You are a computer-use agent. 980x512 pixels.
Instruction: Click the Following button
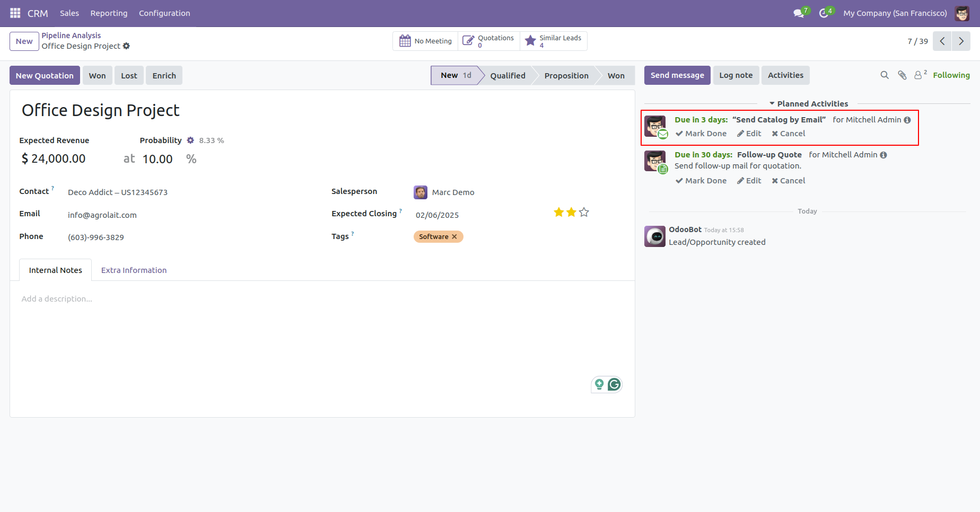pyautogui.click(x=951, y=75)
